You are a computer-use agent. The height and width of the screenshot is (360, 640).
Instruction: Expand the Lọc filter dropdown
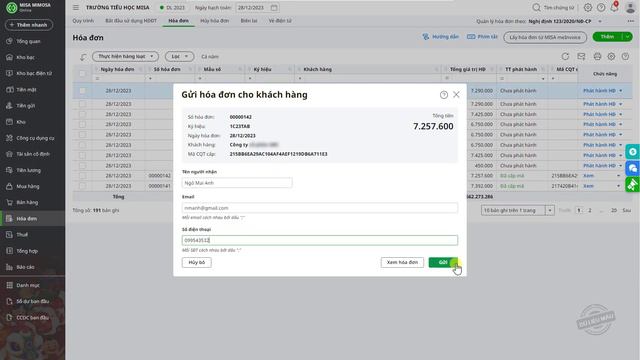[x=179, y=56]
